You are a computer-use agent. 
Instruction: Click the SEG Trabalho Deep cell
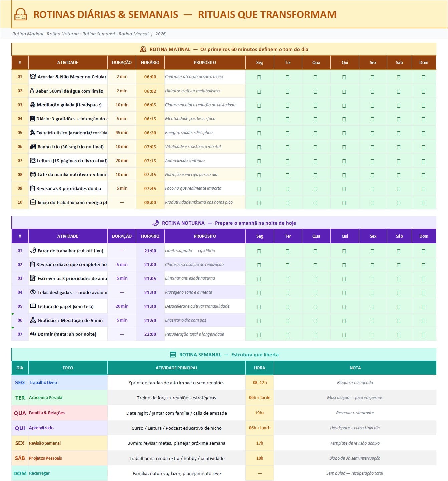click(x=59, y=382)
